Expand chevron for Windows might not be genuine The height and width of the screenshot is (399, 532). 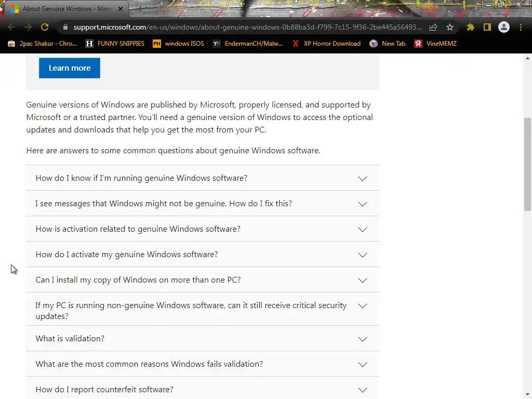pos(363,204)
